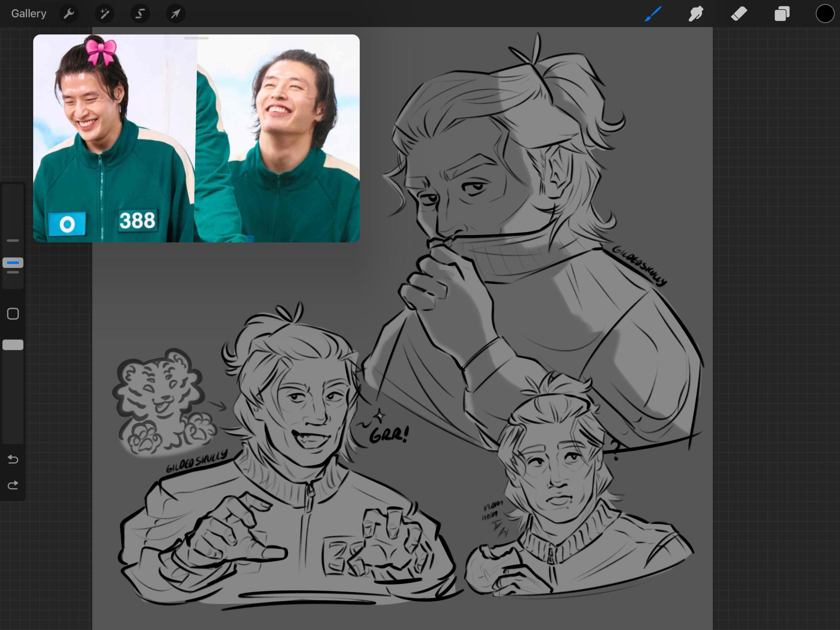Viewport: 840px width, 630px height.
Task: Open the black active color swatch
Action: pyautogui.click(x=825, y=14)
